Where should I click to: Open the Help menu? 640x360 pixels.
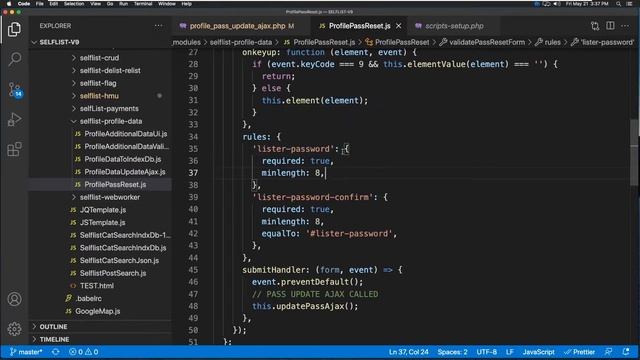[x=187, y=4]
